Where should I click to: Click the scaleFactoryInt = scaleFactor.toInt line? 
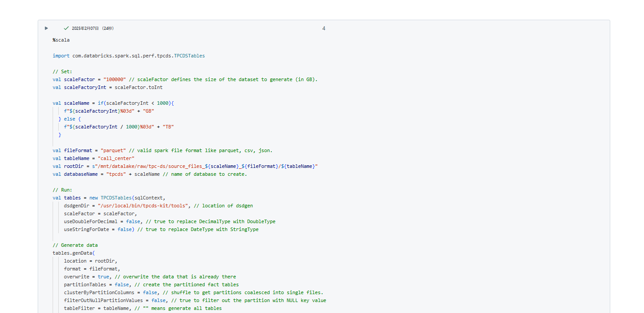(x=108, y=87)
